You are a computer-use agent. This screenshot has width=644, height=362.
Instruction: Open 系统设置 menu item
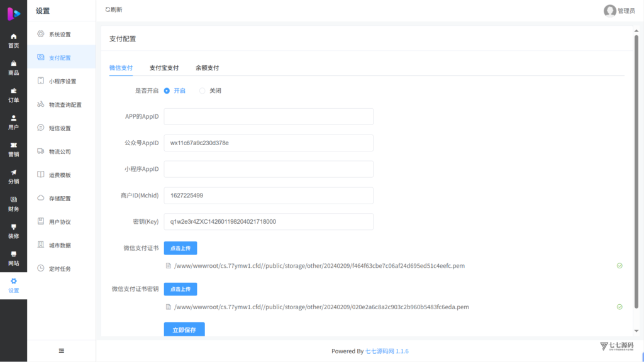[x=62, y=34]
